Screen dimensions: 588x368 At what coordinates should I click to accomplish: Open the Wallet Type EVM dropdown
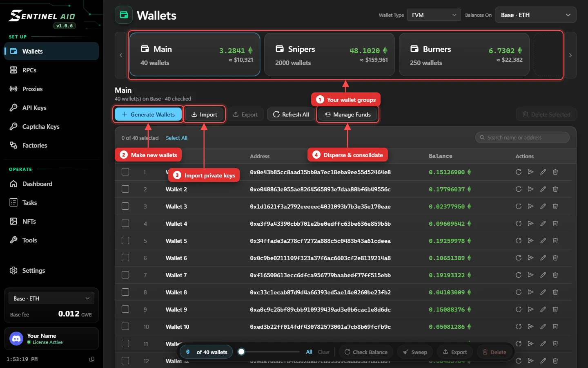pos(434,15)
